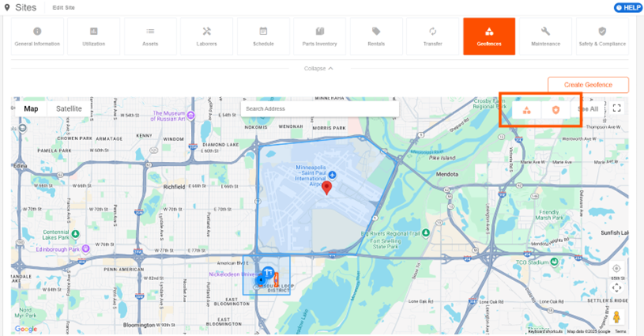Click Minneapolis-Saint Paul airport icon

pos(333,175)
